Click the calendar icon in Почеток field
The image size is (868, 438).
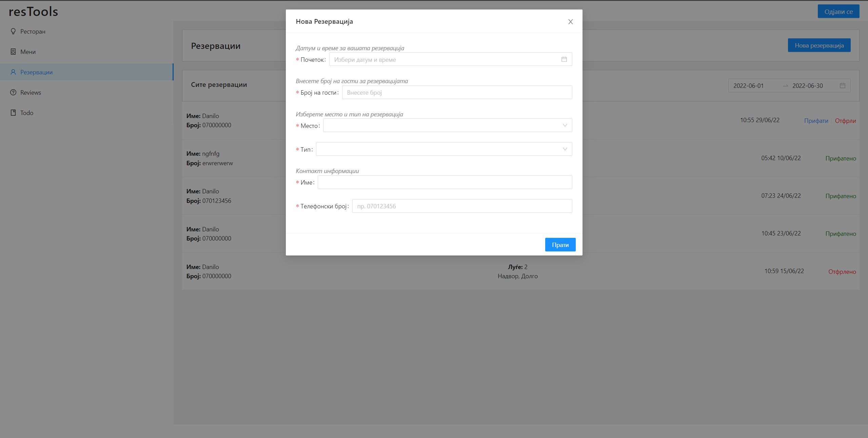pyautogui.click(x=564, y=59)
